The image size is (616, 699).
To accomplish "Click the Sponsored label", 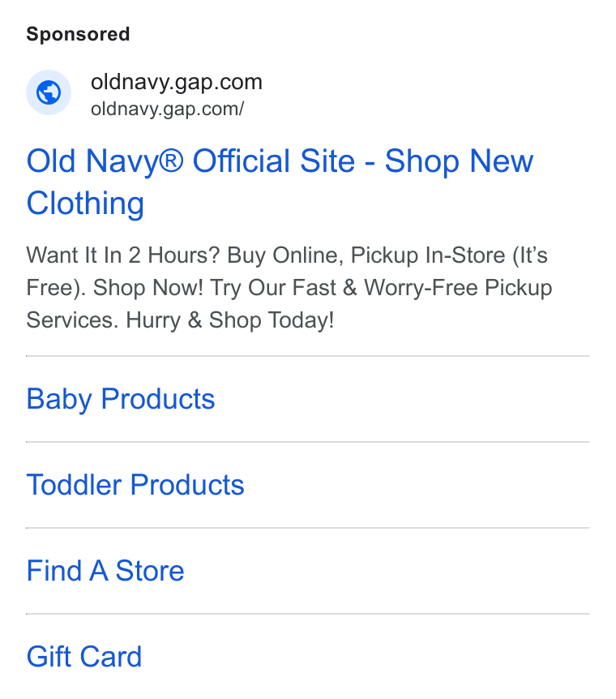I will (x=78, y=34).
